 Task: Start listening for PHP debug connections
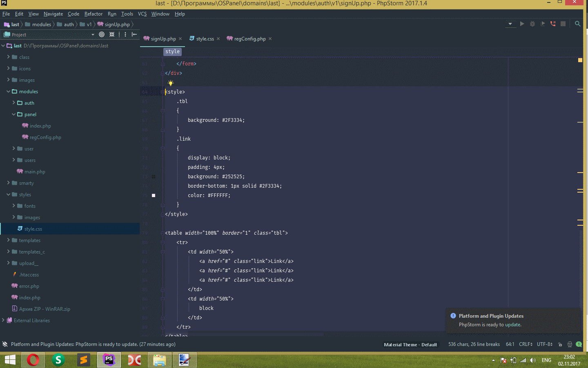553,24
